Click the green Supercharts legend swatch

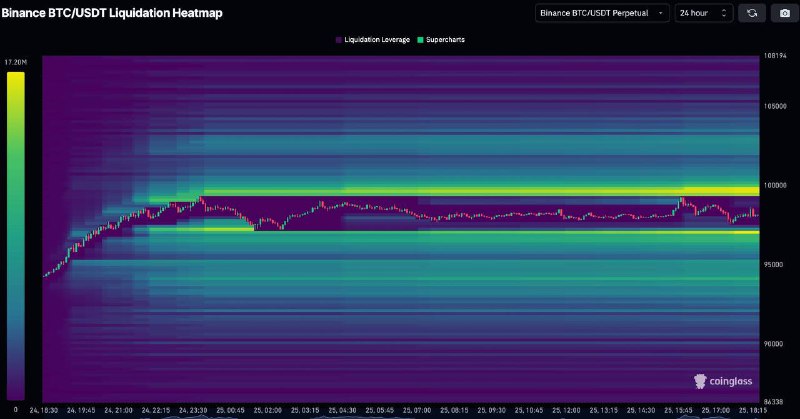click(x=420, y=40)
